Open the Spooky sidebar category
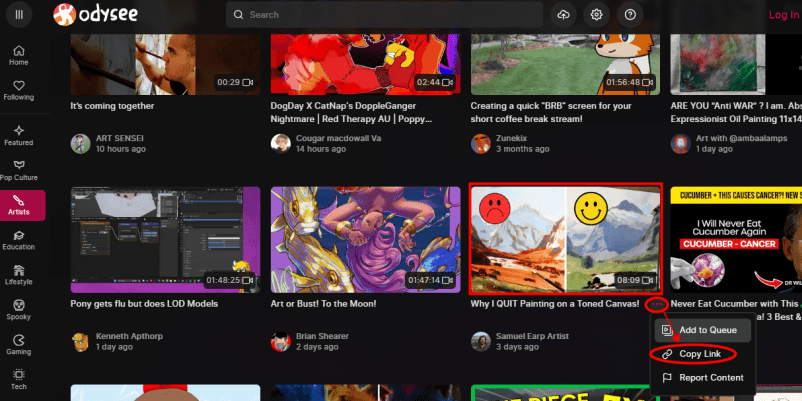This screenshot has height=401, width=802. coord(19,310)
